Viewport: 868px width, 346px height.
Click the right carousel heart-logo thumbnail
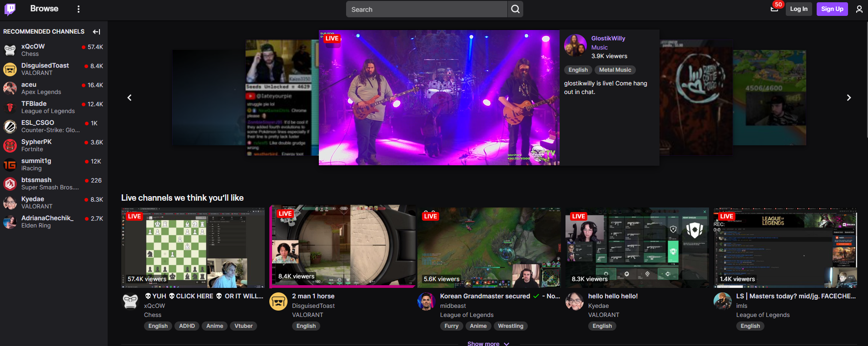pyautogui.click(x=696, y=98)
